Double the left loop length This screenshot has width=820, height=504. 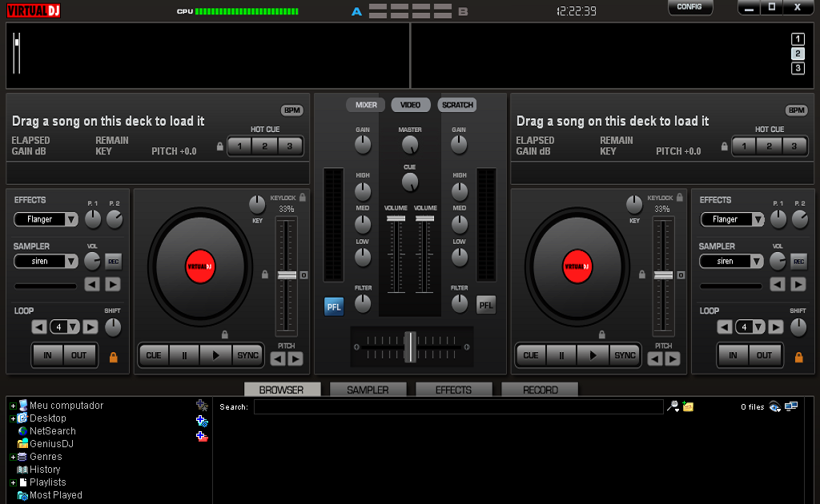click(x=90, y=327)
